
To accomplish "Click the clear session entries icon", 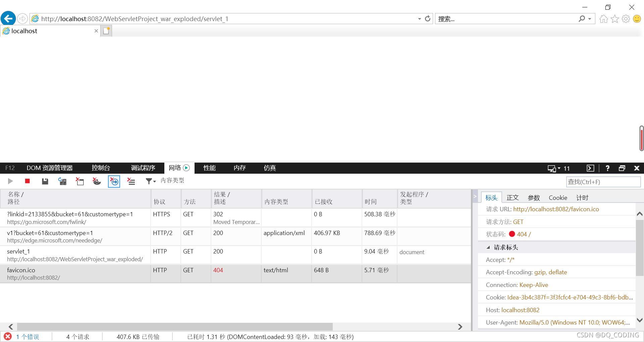I will pos(131,181).
